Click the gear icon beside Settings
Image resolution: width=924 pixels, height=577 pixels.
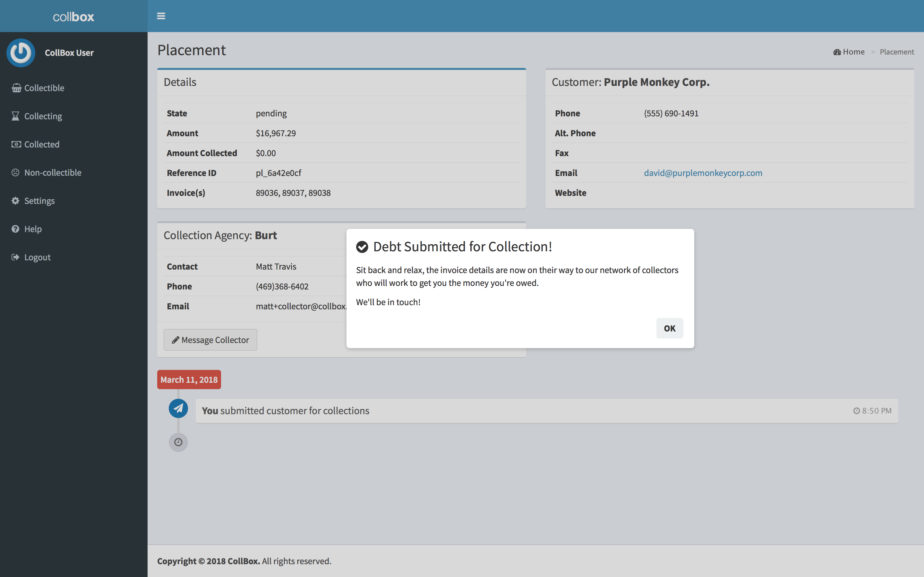click(x=15, y=201)
